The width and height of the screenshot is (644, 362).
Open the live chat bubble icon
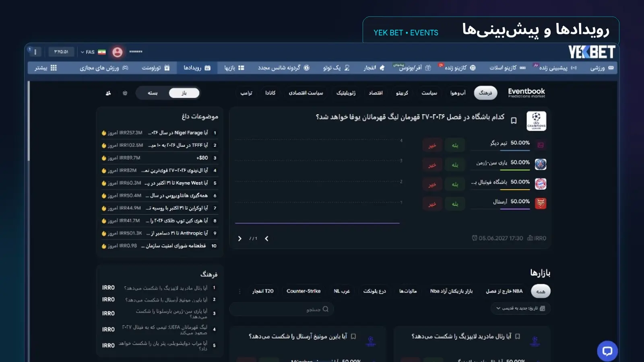point(607,351)
